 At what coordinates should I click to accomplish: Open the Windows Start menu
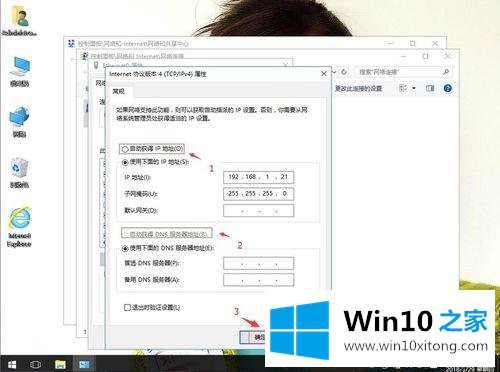click(x=12, y=364)
